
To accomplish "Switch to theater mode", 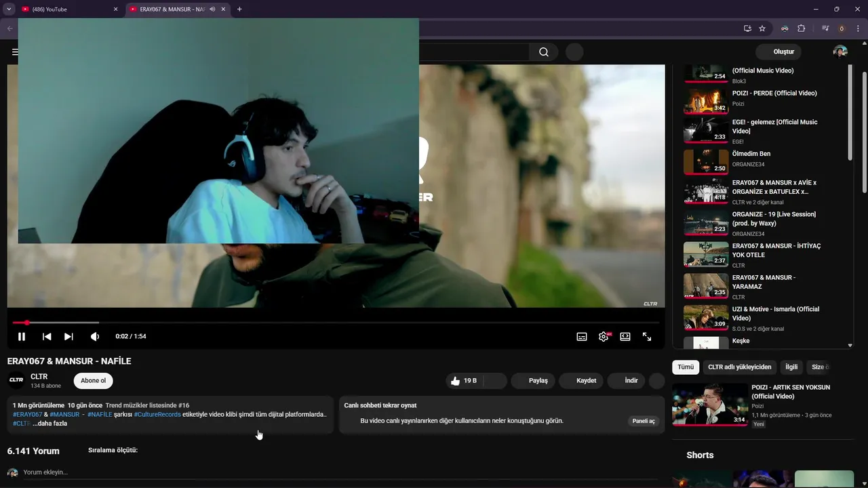I will point(625,336).
